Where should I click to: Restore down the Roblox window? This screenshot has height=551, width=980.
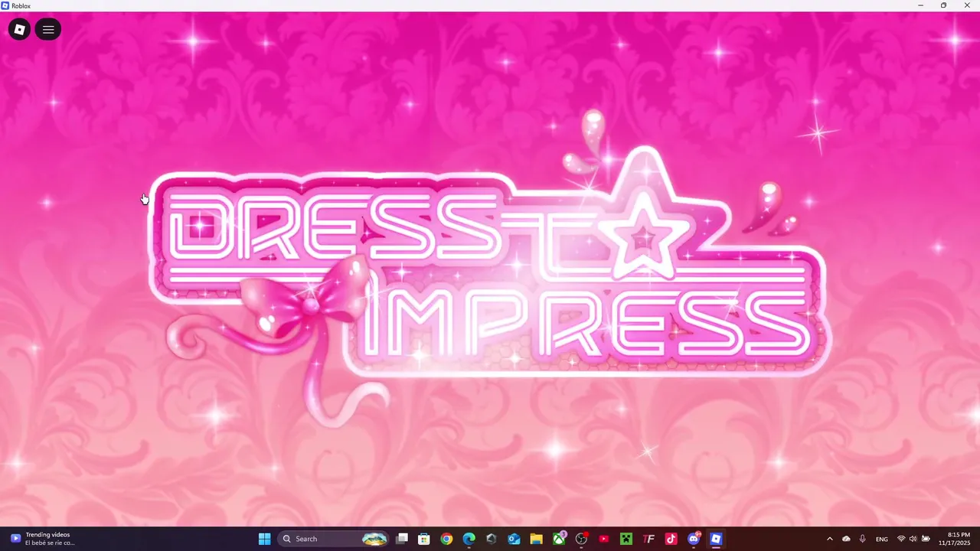click(x=944, y=5)
